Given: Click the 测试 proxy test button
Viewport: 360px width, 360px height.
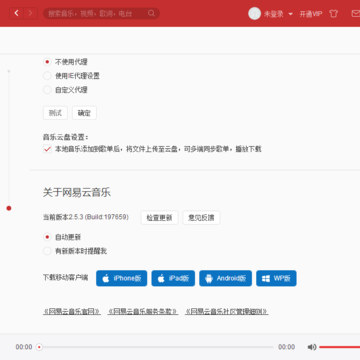Looking at the screenshot, I should click(55, 113).
